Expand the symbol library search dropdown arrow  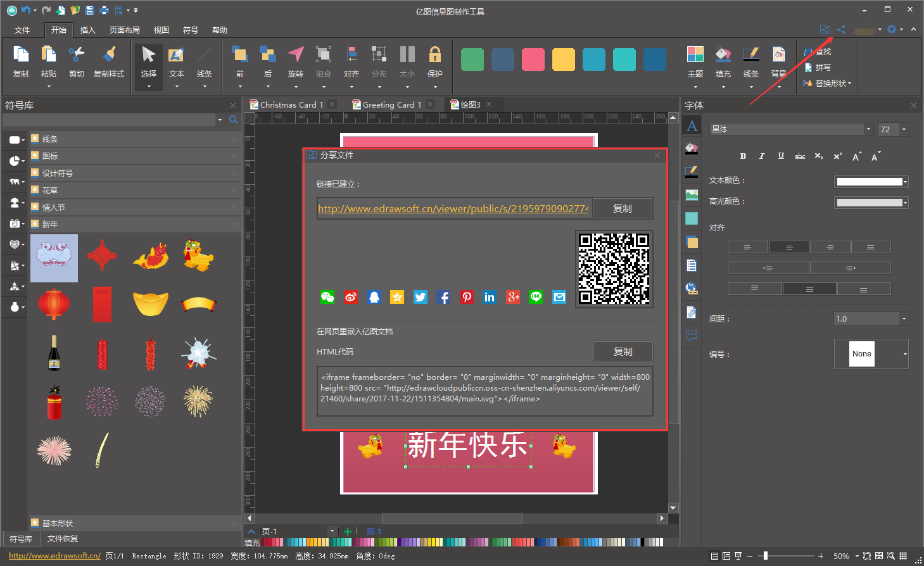click(220, 120)
